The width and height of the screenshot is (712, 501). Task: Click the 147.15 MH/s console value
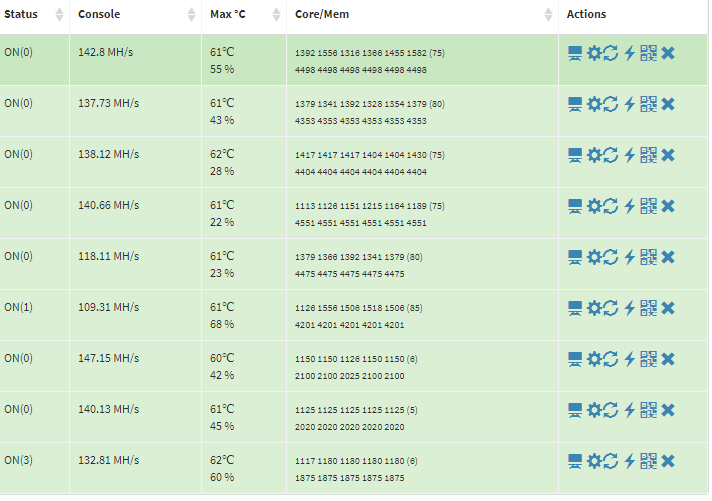(108, 358)
